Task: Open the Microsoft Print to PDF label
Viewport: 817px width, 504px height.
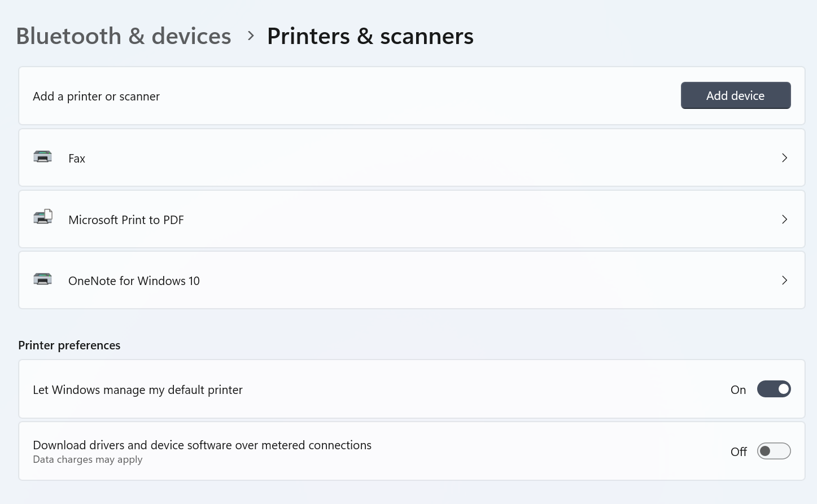Action: tap(126, 220)
